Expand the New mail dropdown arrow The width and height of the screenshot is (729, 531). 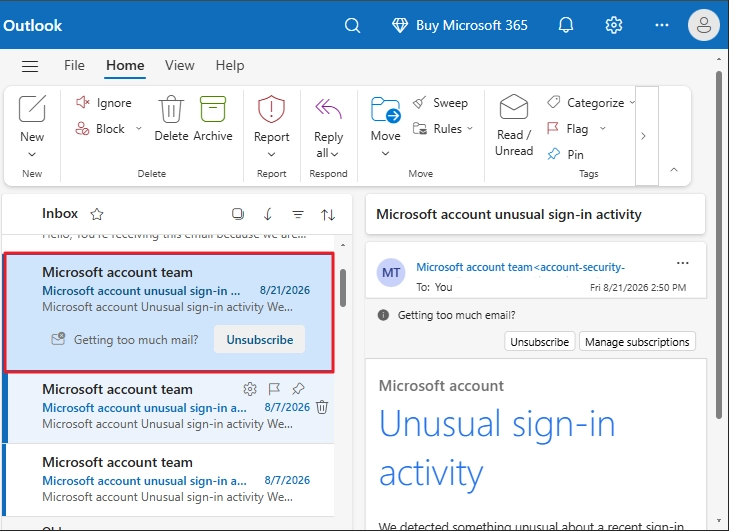point(32,154)
